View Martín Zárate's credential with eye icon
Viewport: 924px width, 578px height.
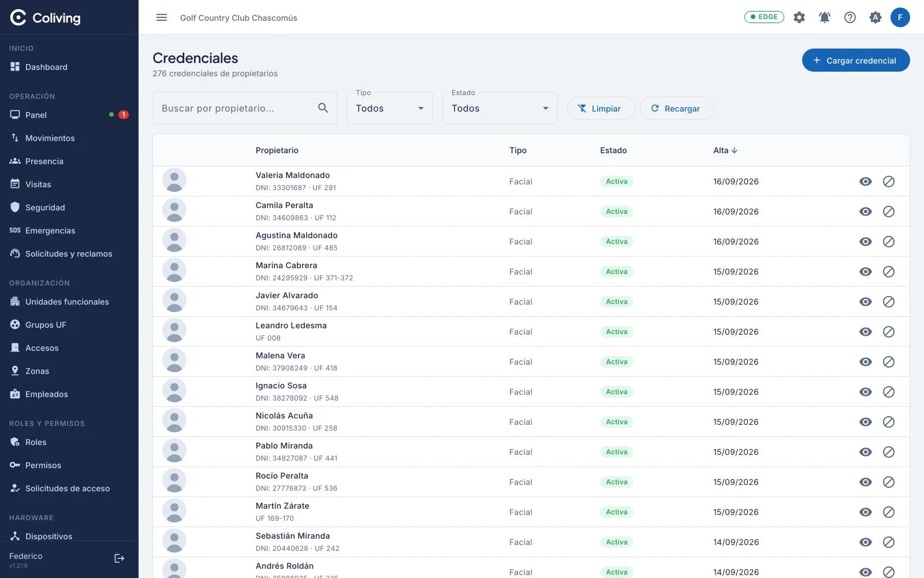click(x=866, y=512)
